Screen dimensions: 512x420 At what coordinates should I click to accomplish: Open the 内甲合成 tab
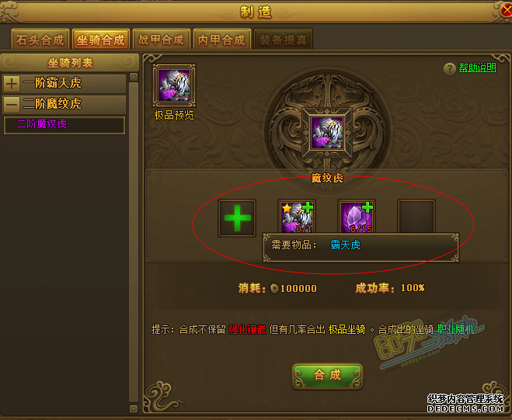221,40
